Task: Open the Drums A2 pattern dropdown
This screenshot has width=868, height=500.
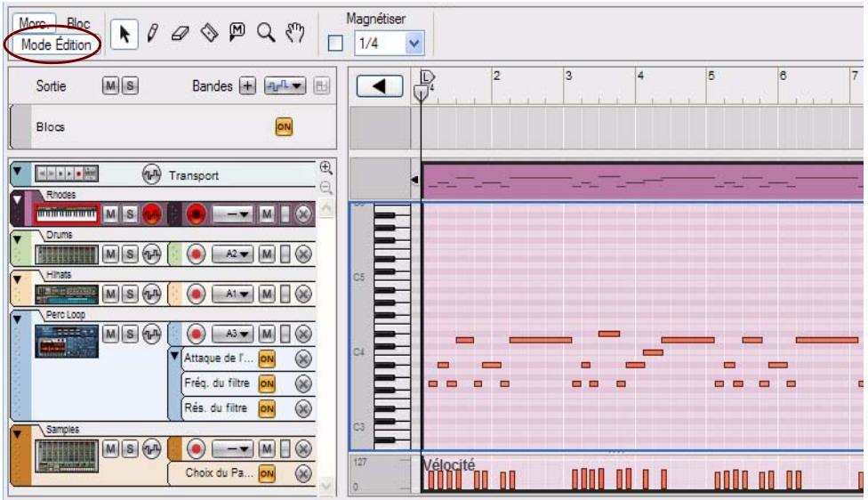Action: [233, 254]
